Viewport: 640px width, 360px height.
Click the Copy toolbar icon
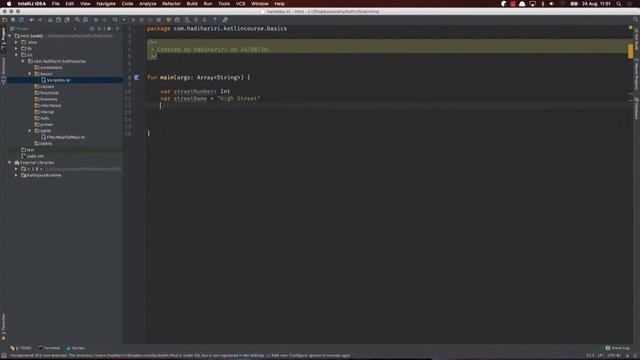click(x=58, y=20)
